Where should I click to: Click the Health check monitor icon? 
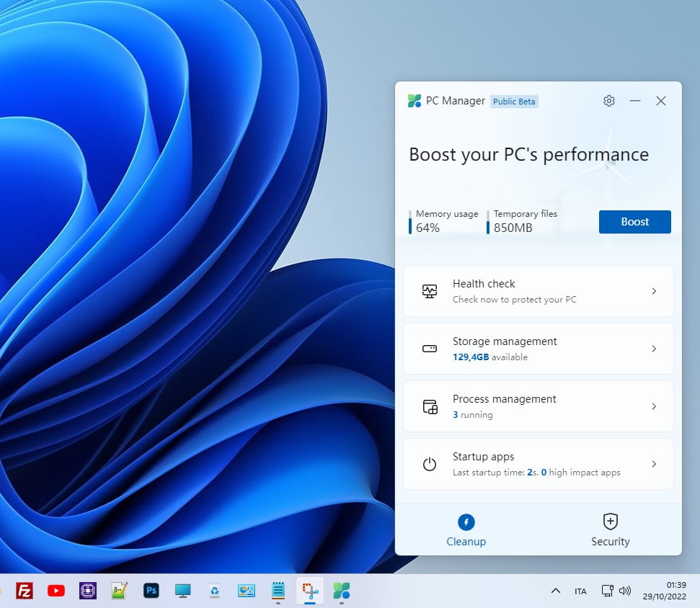click(x=430, y=291)
